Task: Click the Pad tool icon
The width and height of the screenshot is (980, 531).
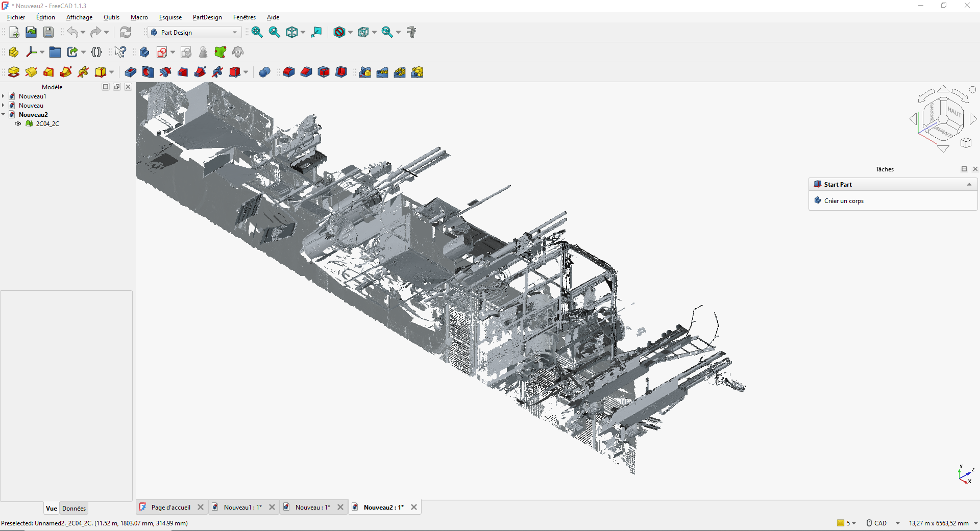Action: (x=14, y=72)
